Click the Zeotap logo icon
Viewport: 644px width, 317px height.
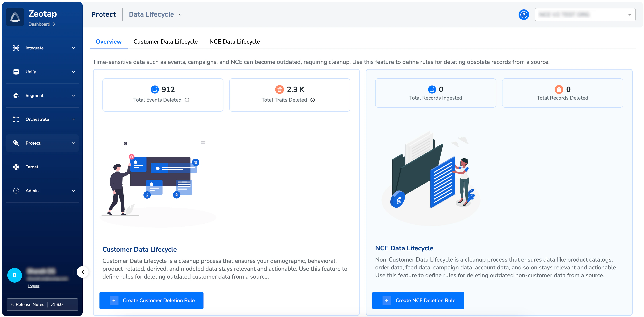[15, 17]
